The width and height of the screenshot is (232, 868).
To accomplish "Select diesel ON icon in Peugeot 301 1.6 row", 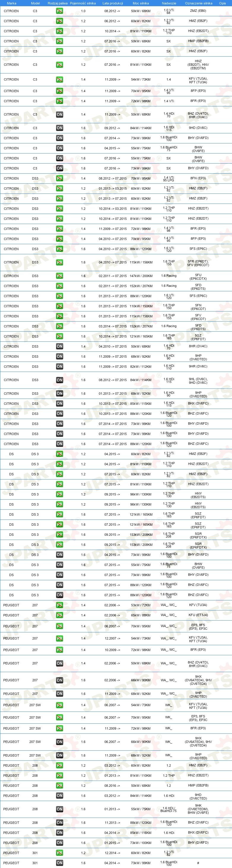I will tap(59, 863).
